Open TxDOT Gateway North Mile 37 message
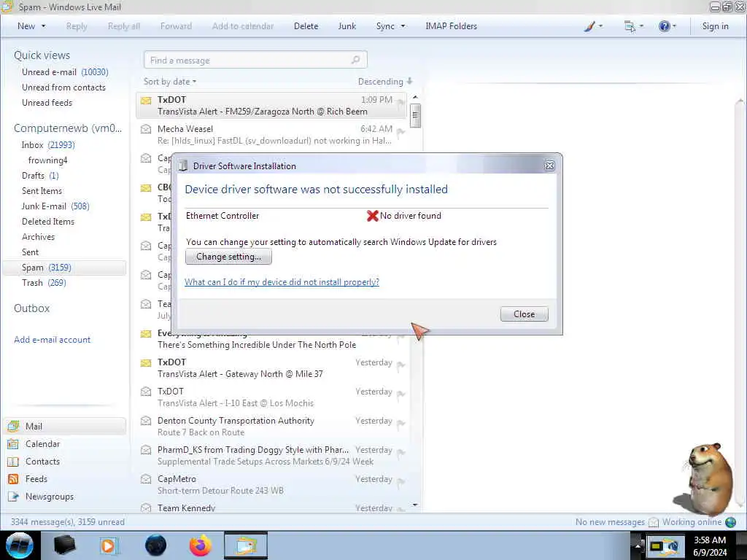Image resolution: width=747 pixels, height=560 pixels. 271,368
